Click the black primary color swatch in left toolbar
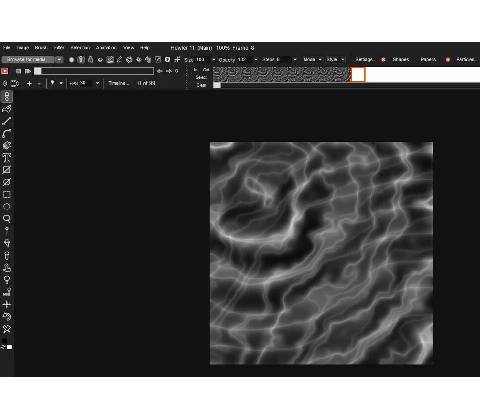Image resolution: width=480 pixels, height=420 pixels. point(4,341)
